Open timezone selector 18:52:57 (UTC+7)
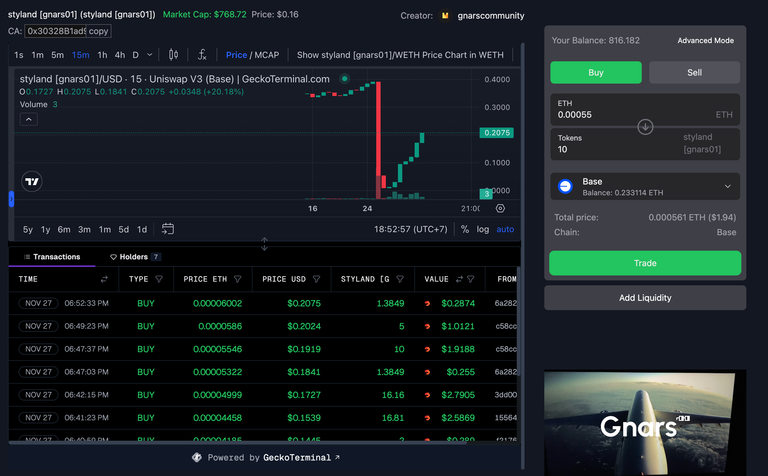 coord(410,229)
